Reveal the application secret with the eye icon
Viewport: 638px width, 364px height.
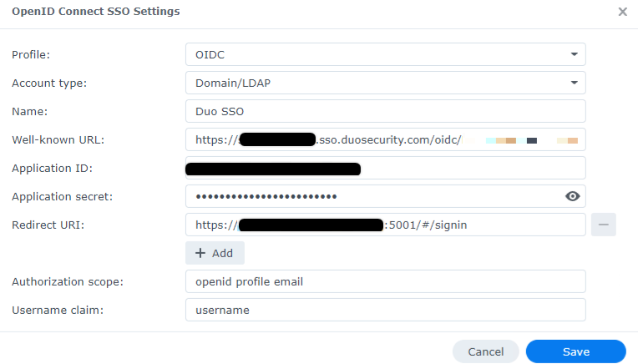click(x=573, y=196)
